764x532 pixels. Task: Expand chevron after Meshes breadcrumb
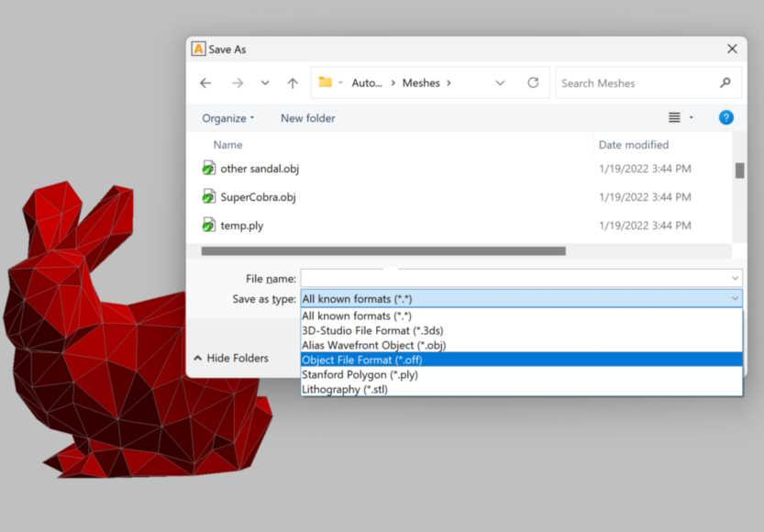[448, 83]
